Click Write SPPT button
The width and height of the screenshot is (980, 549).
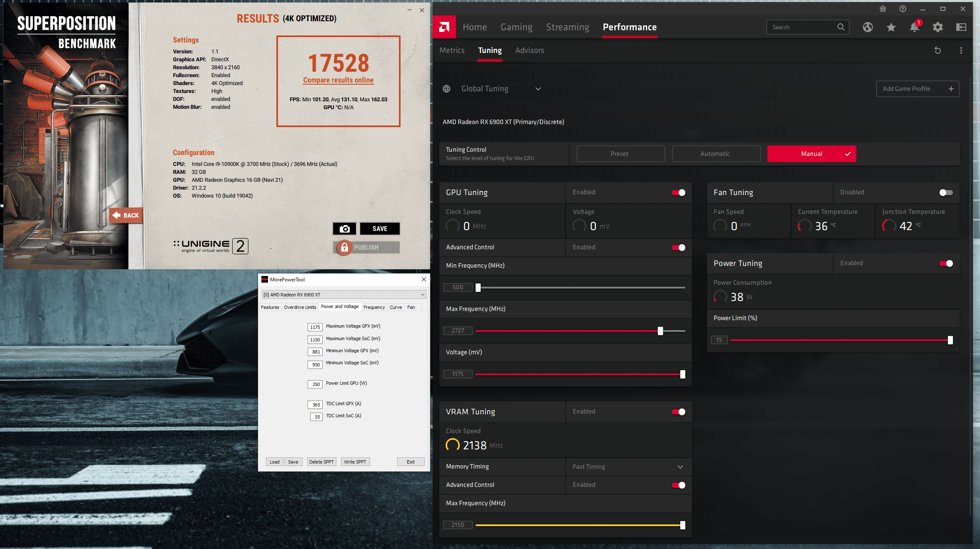click(x=355, y=462)
